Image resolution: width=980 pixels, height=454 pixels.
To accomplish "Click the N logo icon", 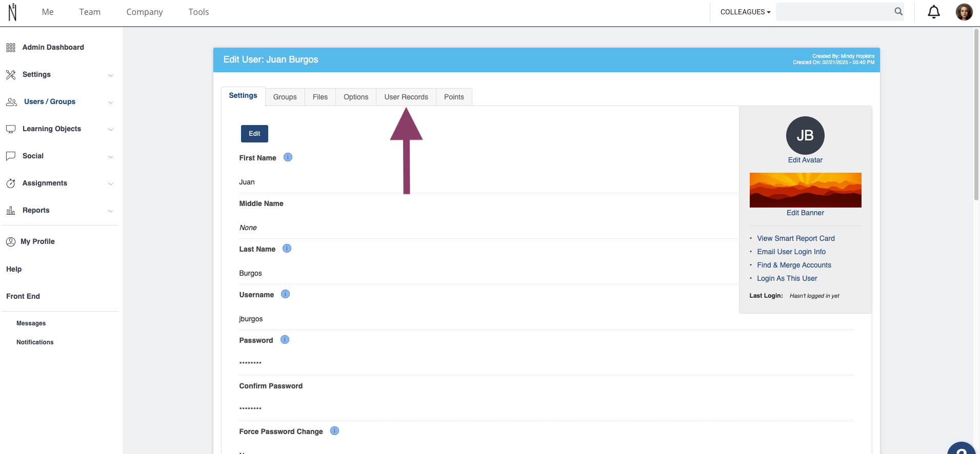I will pyautogui.click(x=12, y=12).
